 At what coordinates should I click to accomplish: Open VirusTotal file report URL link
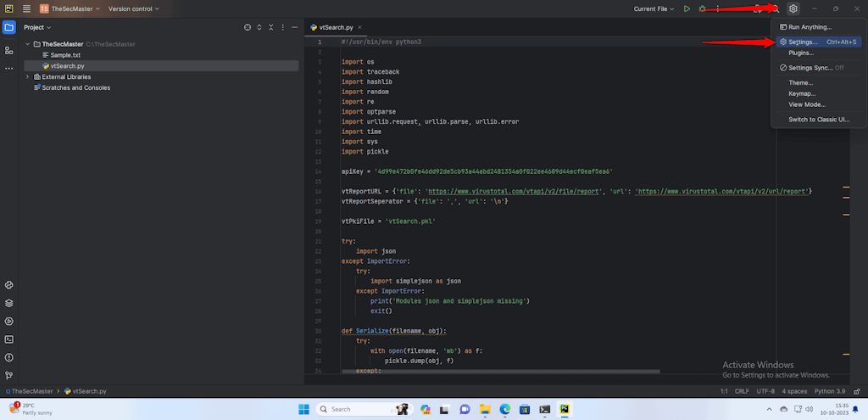point(513,191)
